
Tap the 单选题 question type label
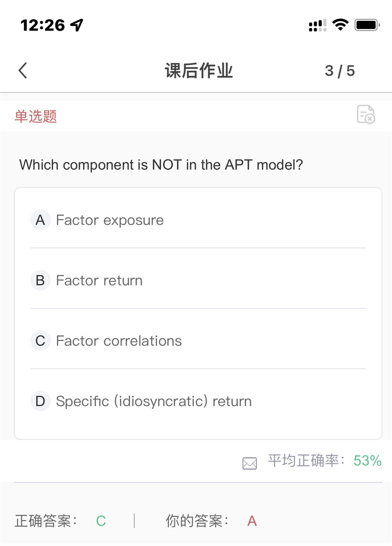pyautogui.click(x=36, y=116)
